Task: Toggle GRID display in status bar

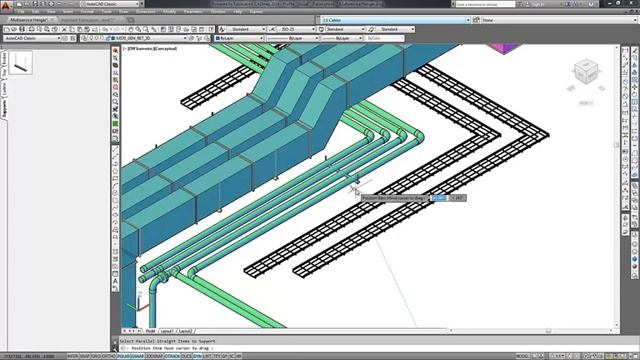Action: point(96,356)
